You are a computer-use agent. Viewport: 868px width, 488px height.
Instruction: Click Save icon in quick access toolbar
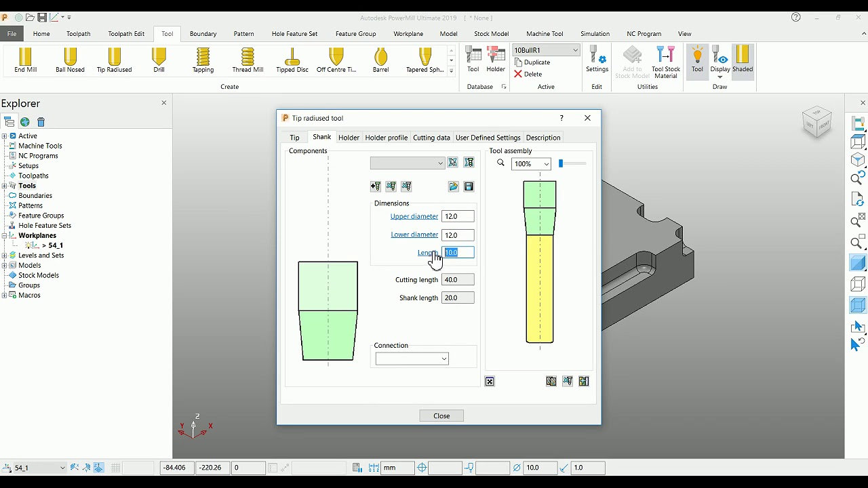(x=42, y=18)
